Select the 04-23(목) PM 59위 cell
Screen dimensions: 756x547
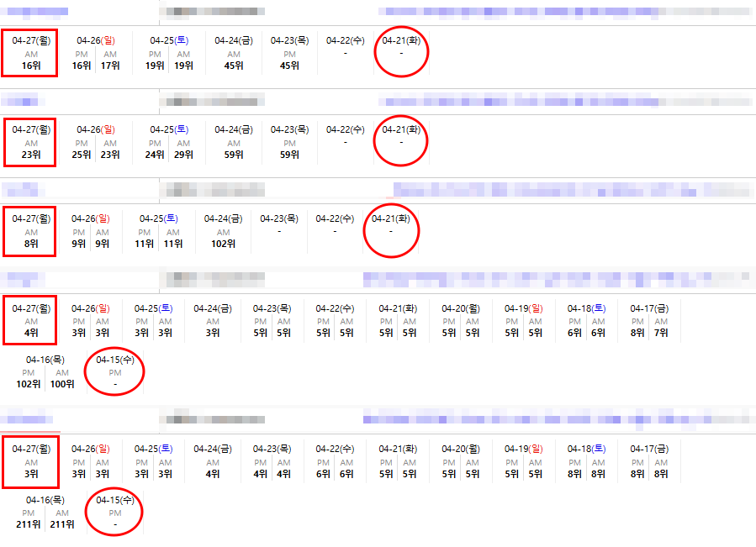point(289,155)
